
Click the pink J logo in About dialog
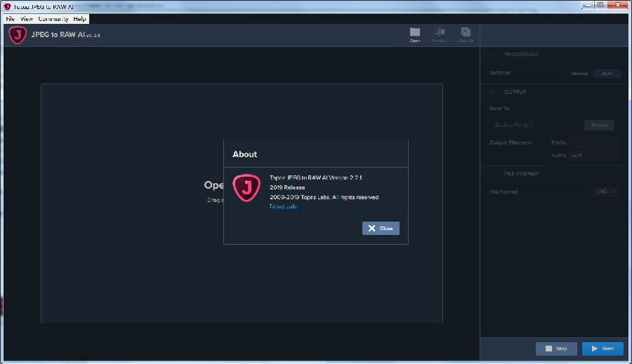click(x=246, y=188)
